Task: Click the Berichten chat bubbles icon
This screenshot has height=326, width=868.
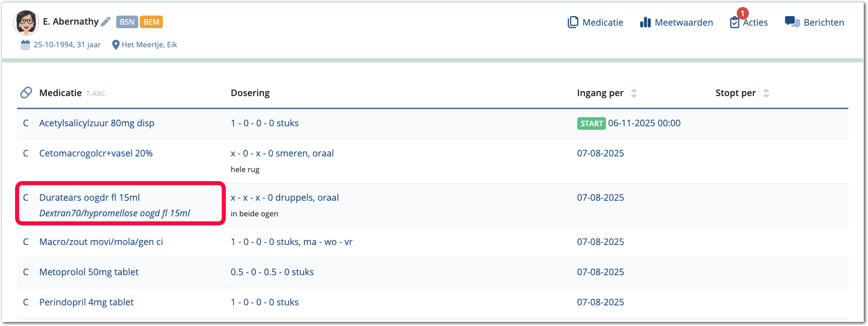Action: coord(792,22)
